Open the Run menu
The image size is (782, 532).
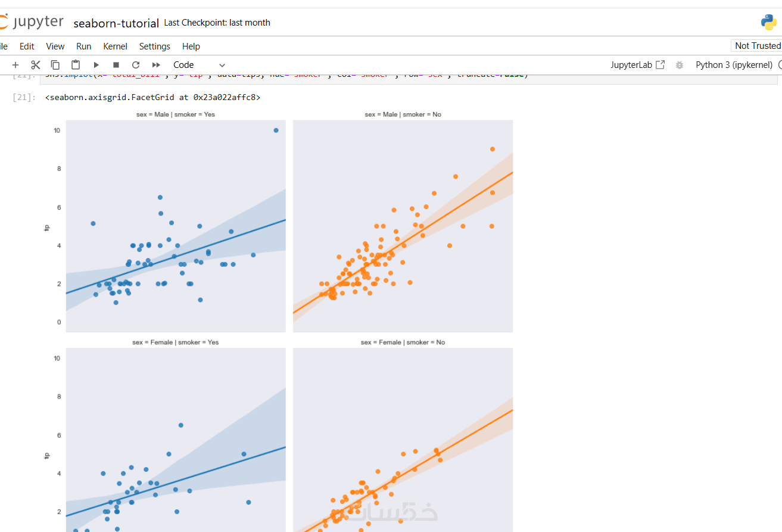(84, 46)
